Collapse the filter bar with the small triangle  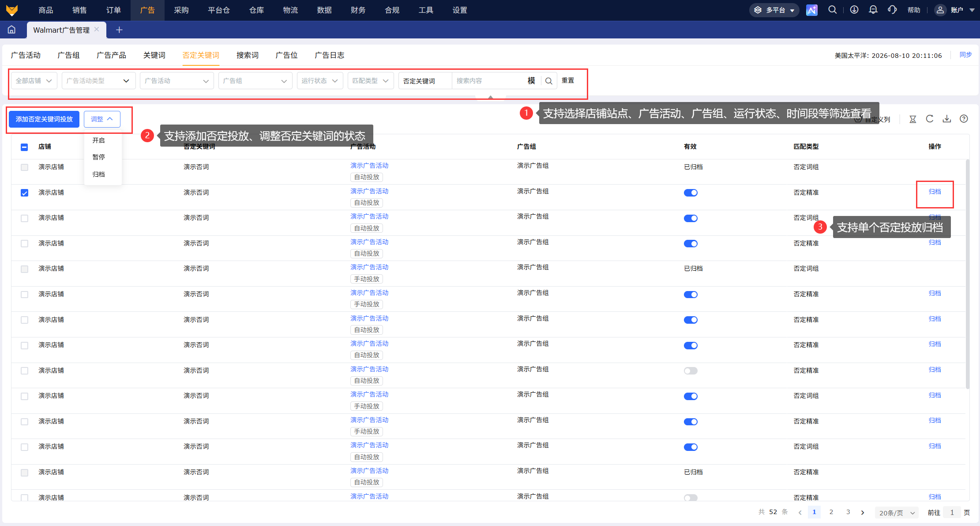(x=490, y=97)
